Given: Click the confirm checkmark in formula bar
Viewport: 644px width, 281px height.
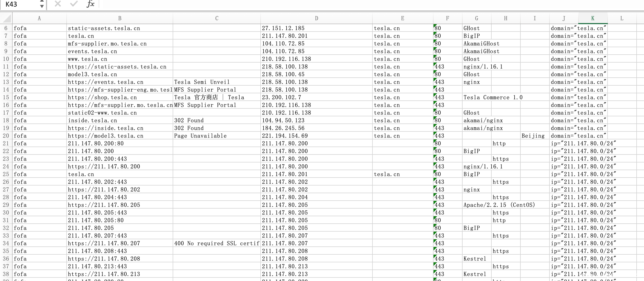Looking at the screenshot, I should pyautogui.click(x=74, y=4).
